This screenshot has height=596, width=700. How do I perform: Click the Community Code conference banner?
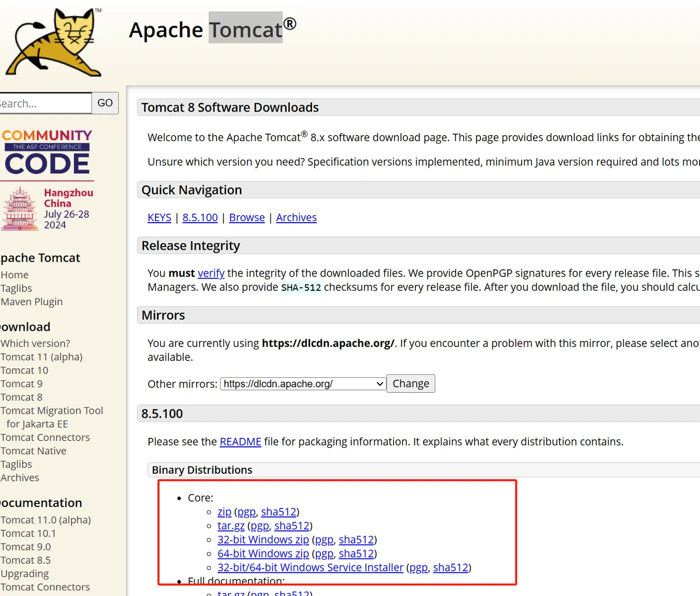tap(47, 180)
